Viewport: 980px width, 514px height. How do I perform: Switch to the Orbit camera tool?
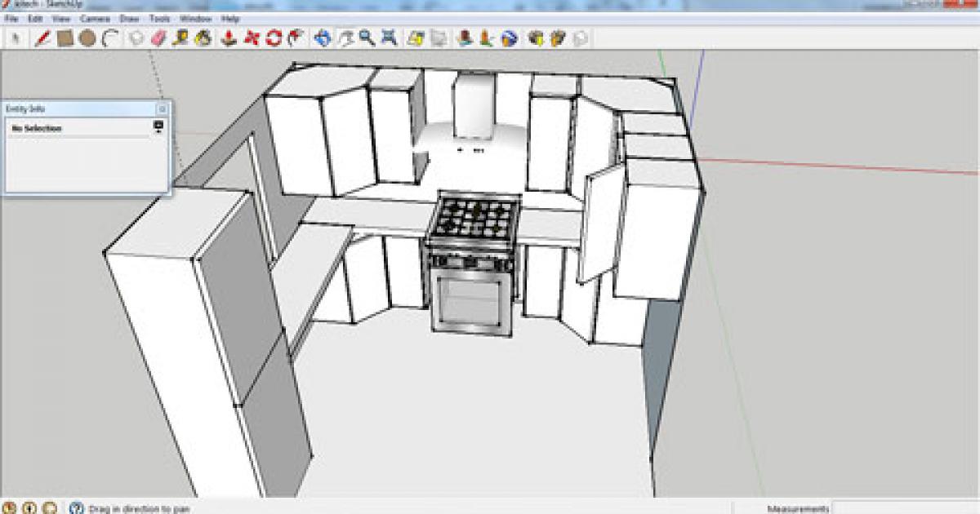(x=323, y=38)
